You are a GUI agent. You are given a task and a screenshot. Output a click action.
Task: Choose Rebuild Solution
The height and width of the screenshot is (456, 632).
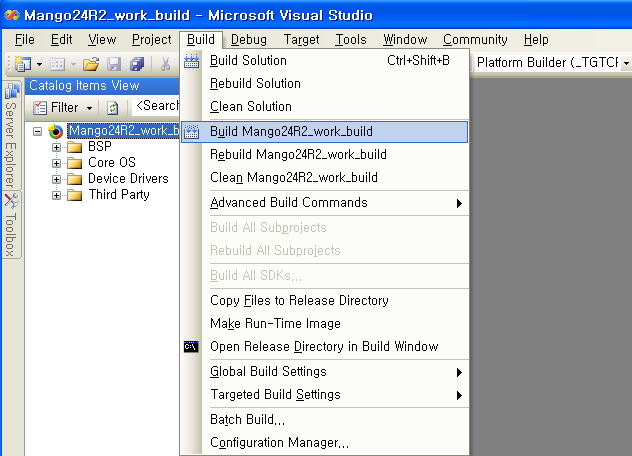(324, 84)
